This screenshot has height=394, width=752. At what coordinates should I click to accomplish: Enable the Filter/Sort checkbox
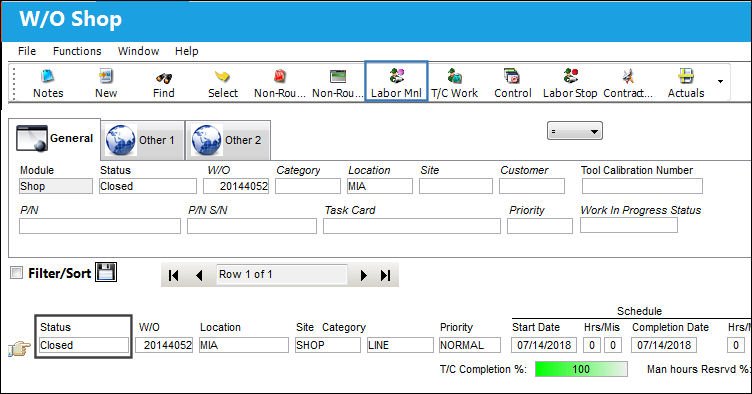click(x=16, y=273)
